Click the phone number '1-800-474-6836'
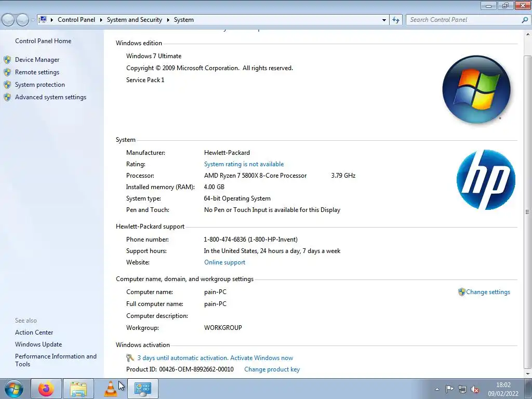 pos(225,240)
